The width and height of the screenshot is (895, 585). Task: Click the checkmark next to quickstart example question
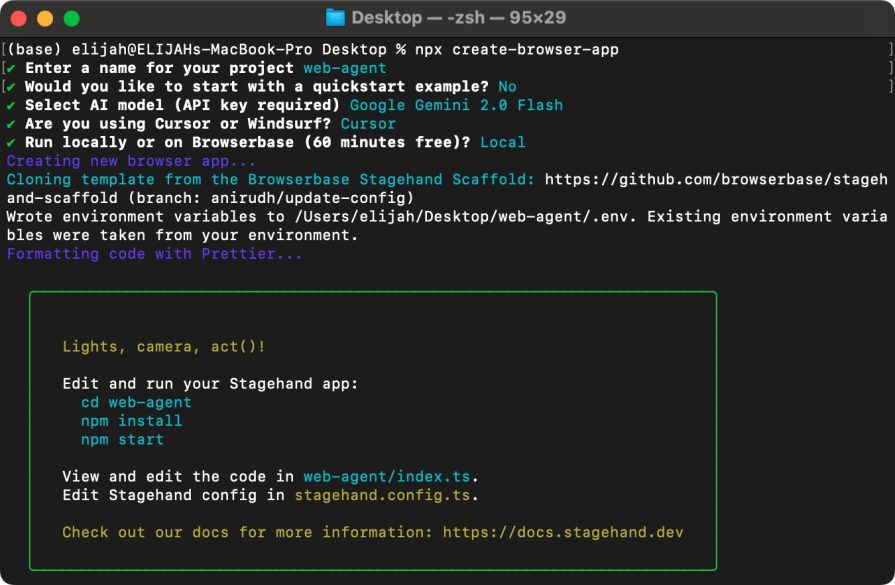[11, 86]
